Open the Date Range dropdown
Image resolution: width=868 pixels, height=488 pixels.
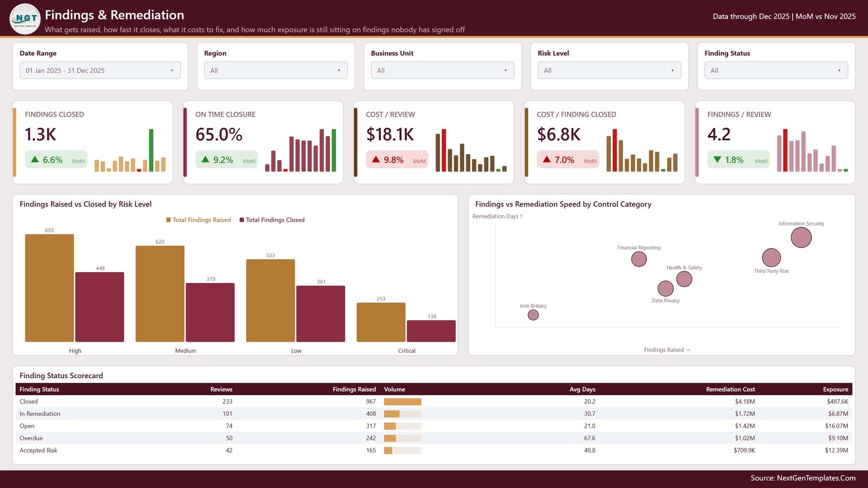(100, 70)
